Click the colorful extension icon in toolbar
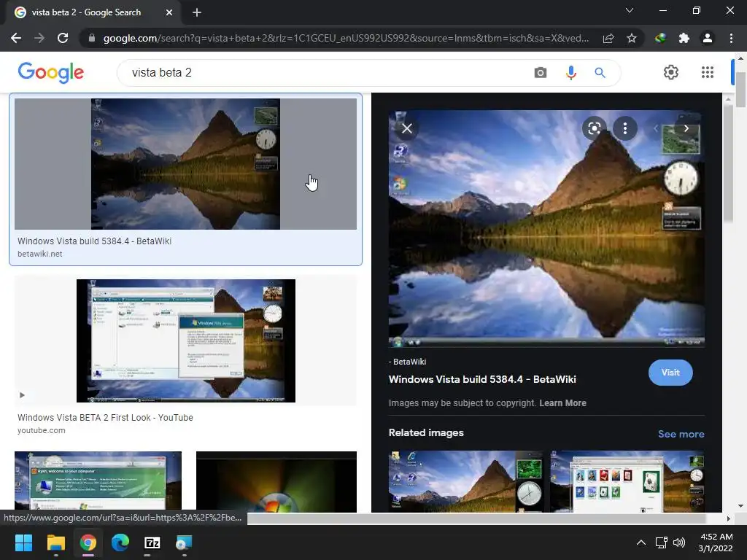Screen dimensions: 747x560 tap(660, 38)
